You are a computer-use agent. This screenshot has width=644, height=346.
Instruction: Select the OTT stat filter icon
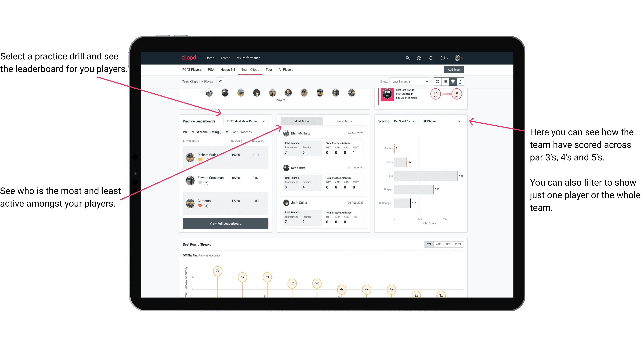(x=429, y=244)
